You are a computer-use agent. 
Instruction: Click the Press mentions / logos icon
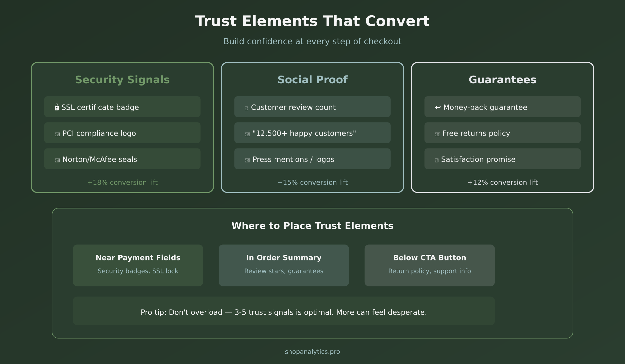[x=247, y=159]
